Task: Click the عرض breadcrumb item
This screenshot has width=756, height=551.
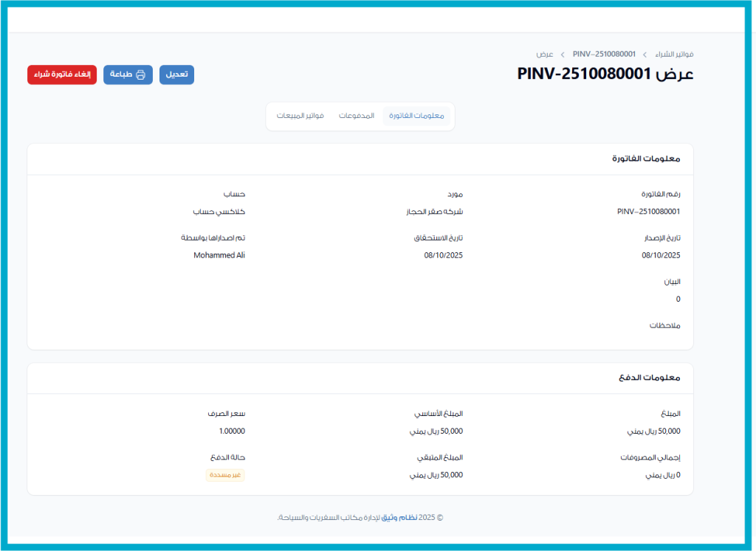Action: 545,55
